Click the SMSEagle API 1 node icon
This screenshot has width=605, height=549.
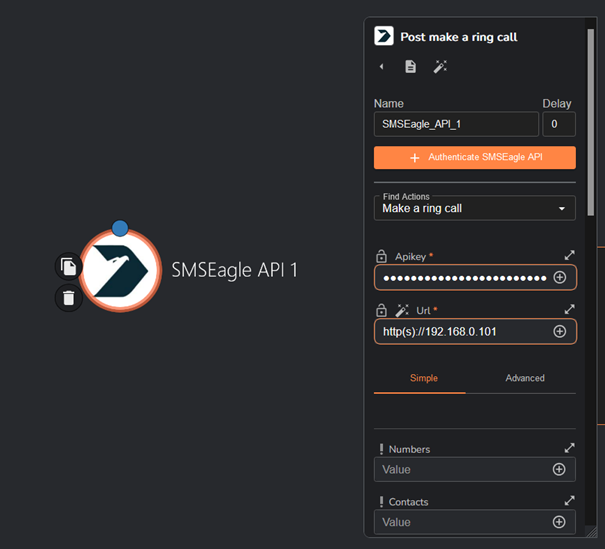coord(120,271)
